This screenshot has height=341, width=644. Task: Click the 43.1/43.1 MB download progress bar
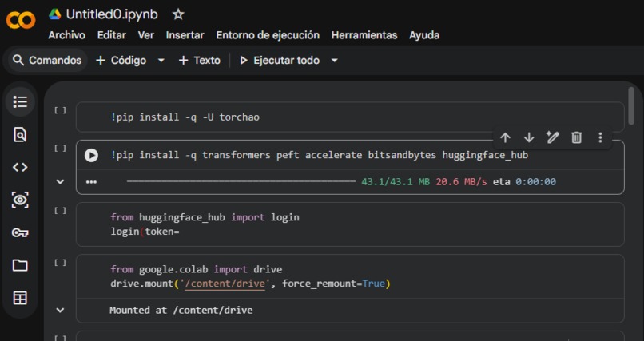point(241,181)
